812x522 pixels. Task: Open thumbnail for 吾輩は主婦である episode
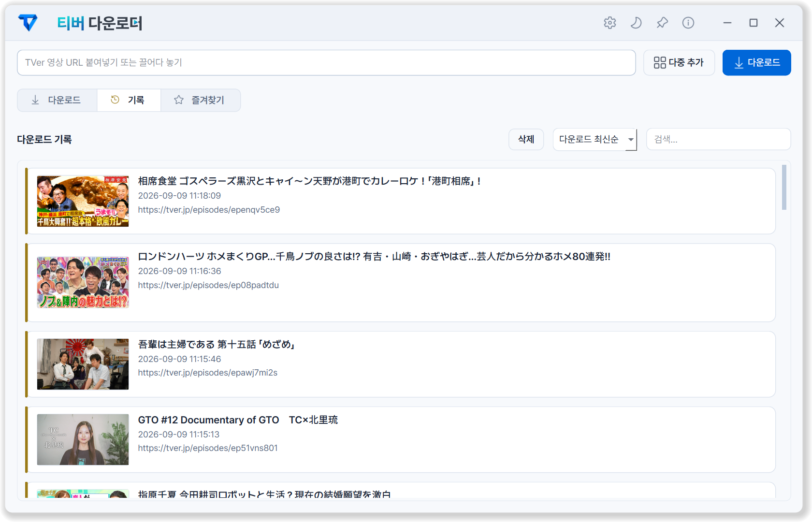(83, 364)
